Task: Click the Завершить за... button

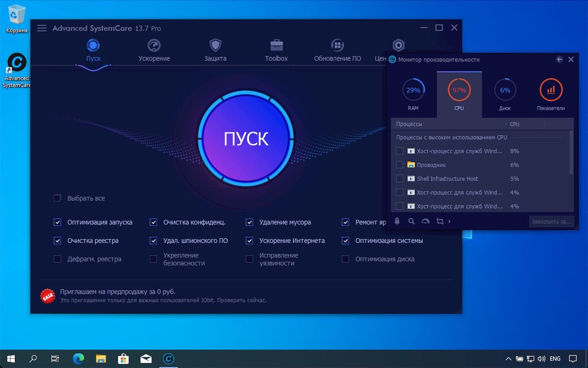Action: [551, 221]
